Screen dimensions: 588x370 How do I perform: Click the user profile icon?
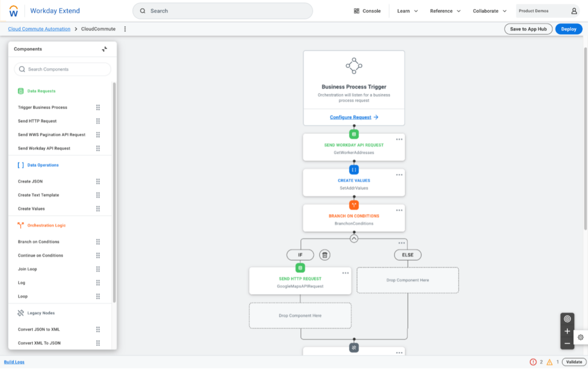(574, 11)
